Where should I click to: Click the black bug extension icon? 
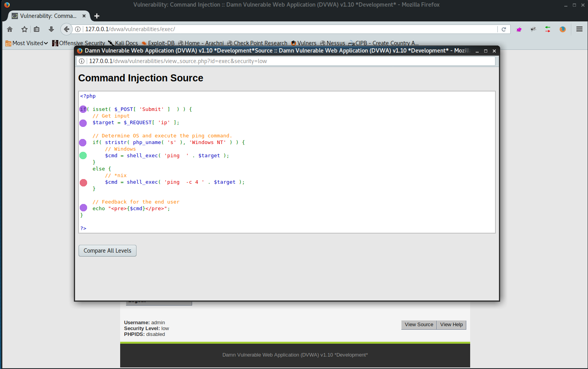533,29
